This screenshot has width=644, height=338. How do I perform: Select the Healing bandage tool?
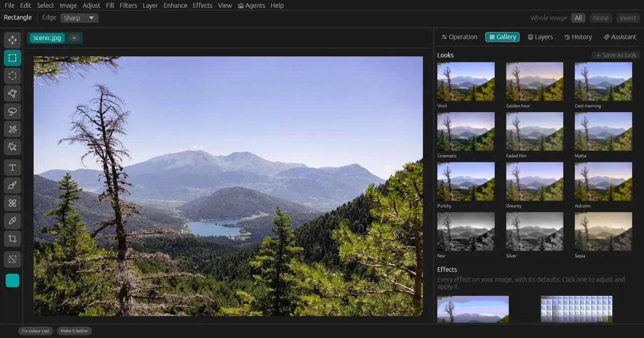click(12, 203)
